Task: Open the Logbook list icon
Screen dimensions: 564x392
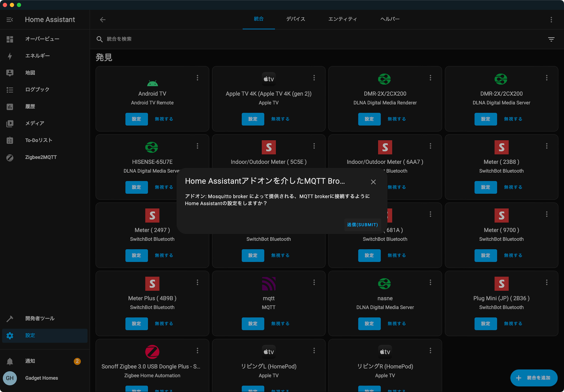Action: pyautogui.click(x=10, y=90)
